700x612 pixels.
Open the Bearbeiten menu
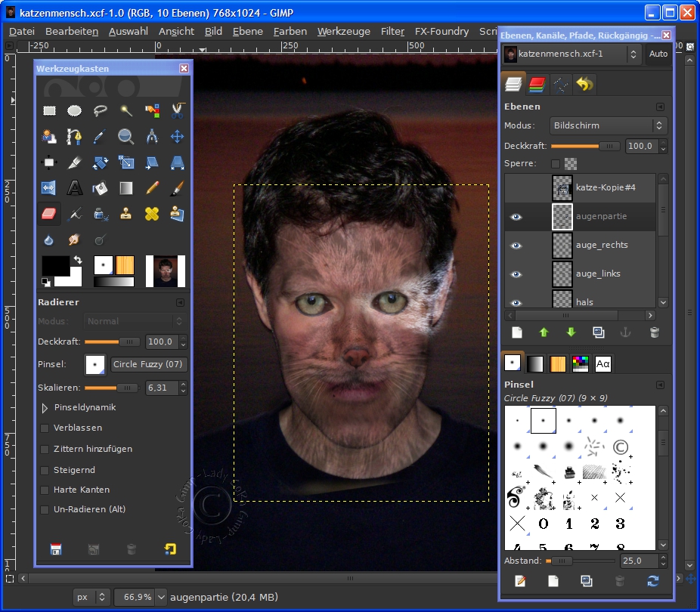pos(72,31)
